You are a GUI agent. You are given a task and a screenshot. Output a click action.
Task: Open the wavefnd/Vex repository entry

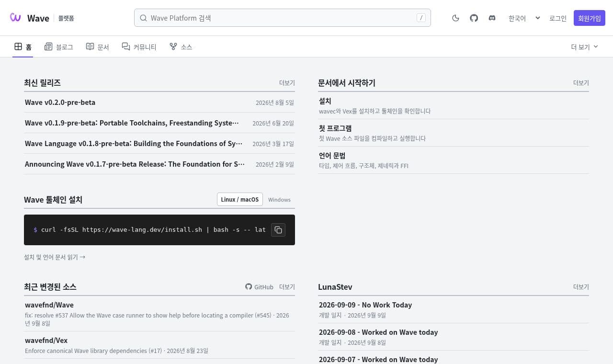(159, 345)
